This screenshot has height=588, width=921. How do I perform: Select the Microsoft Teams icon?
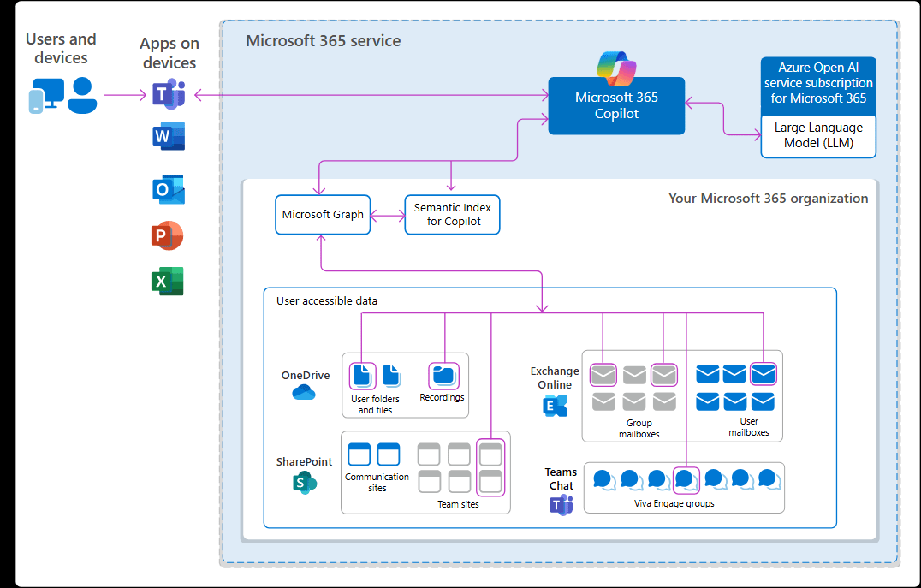point(168,94)
